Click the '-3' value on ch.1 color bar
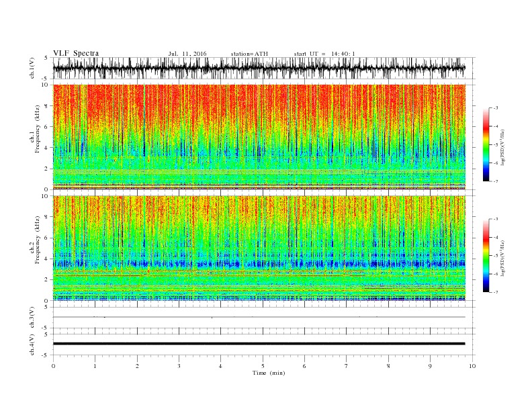The height and width of the screenshot is (411, 532). (496, 108)
